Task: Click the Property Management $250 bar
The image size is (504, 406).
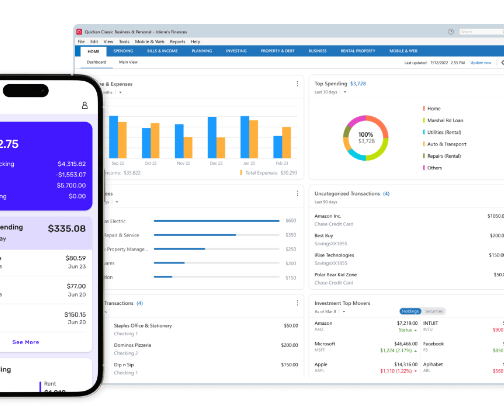Action: 217,249
